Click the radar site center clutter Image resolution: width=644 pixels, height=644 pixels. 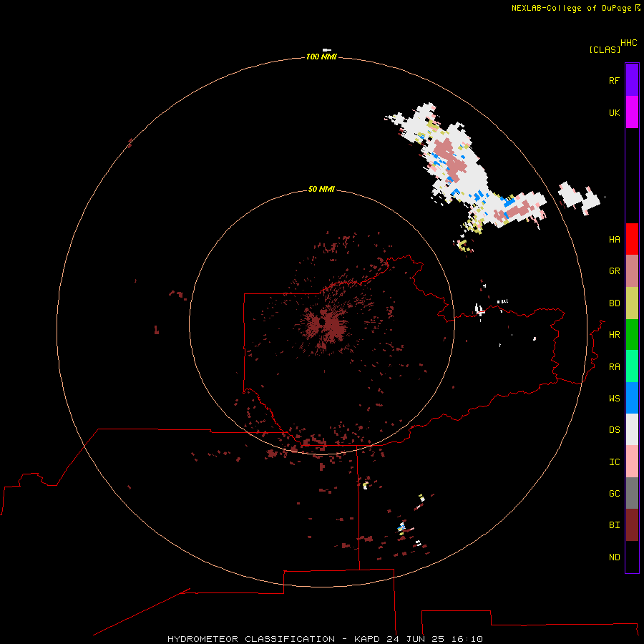pos(326,323)
